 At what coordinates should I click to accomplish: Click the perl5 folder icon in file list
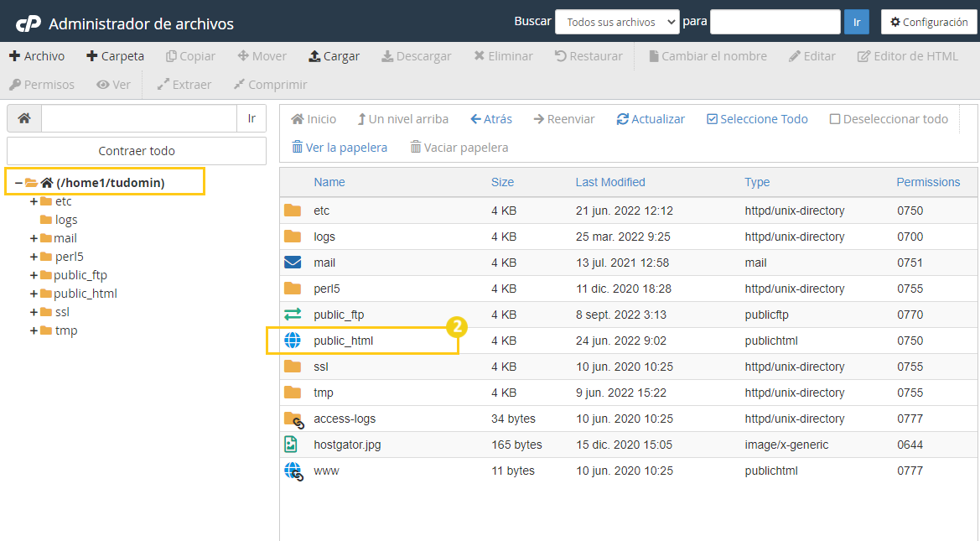[293, 289]
